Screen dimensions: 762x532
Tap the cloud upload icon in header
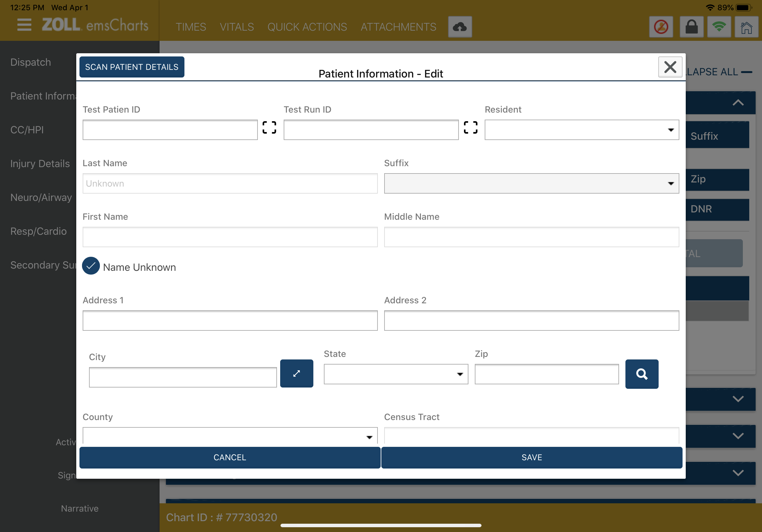[x=459, y=27]
